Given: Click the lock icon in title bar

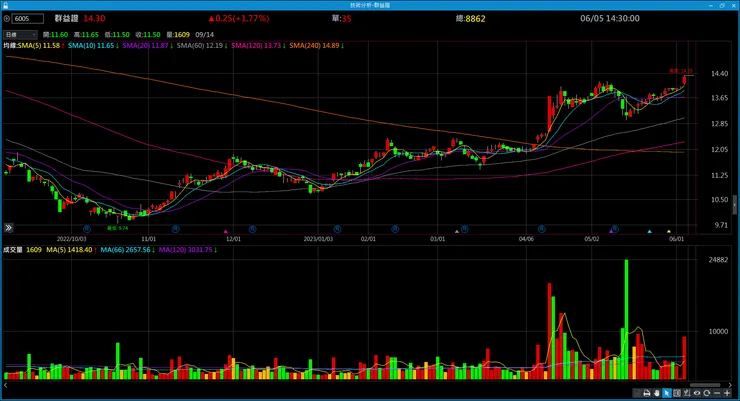Looking at the screenshot, I should tap(5, 5).
